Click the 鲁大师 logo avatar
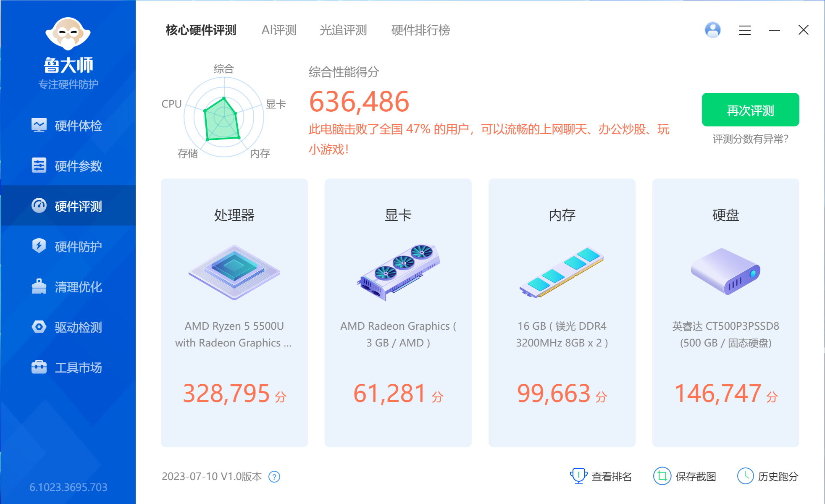This screenshot has height=504, width=825. click(68, 34)
